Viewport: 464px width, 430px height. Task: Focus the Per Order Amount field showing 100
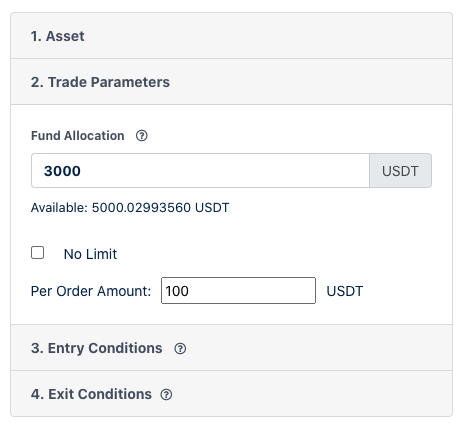(x=238, y=290)
